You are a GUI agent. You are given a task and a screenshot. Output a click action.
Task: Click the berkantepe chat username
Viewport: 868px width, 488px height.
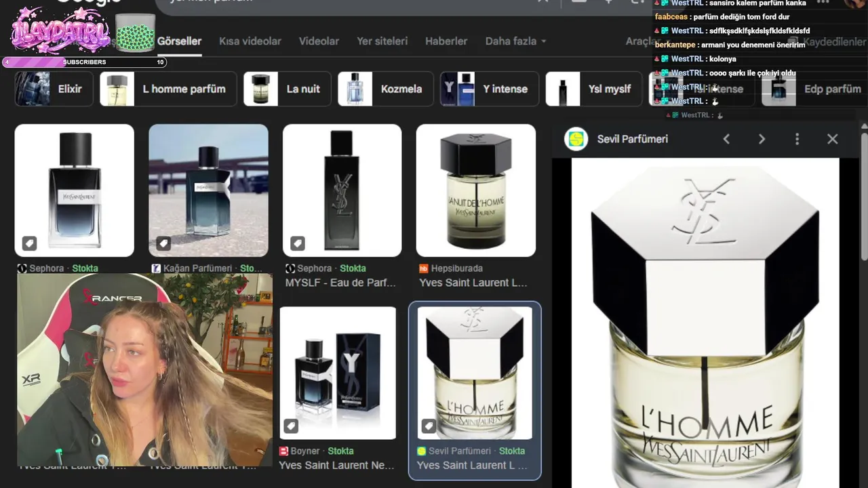click(x=675, y=45)
